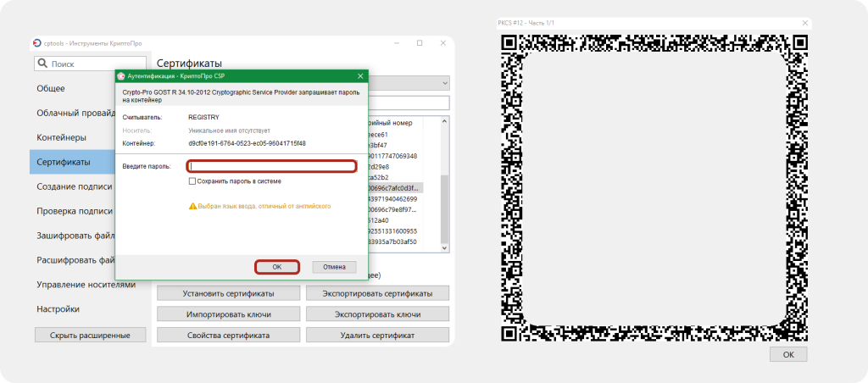The height and width of the screenshot is (383, 868).
Task: Open the Проверка подписи section
Action: click(75, 211)
